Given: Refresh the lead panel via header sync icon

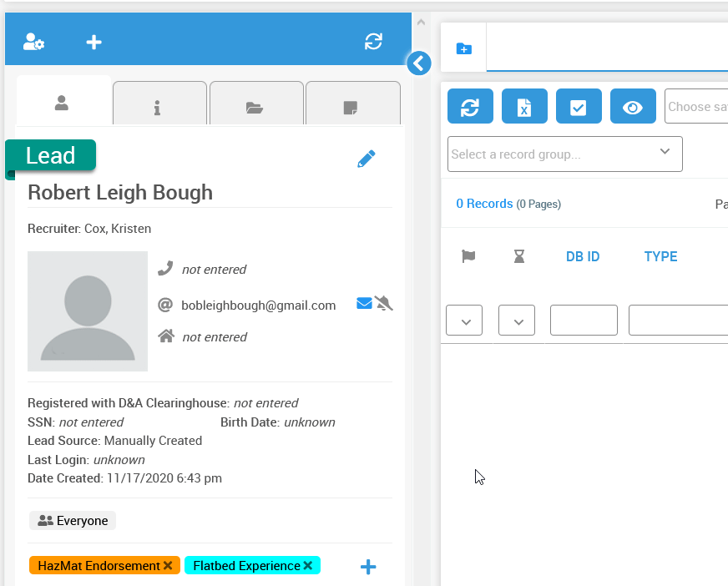Looking at the screenshot, I should pyautogui.click(x=373, y=42).
